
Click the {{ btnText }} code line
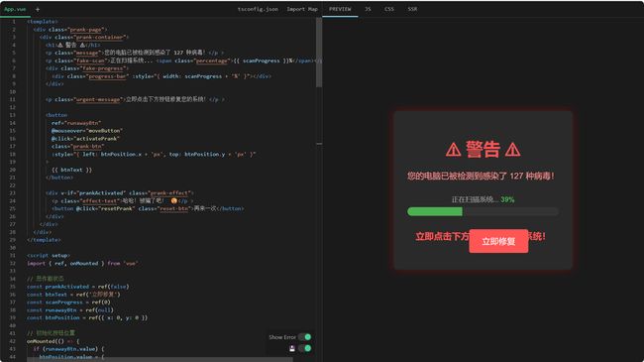pos(71,170)
